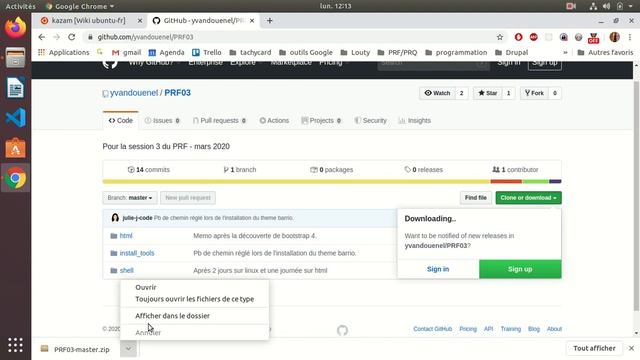This screenshot has width=640, height=360.
Task: Open the yvandouenel owner link
Action: [134, 93]
